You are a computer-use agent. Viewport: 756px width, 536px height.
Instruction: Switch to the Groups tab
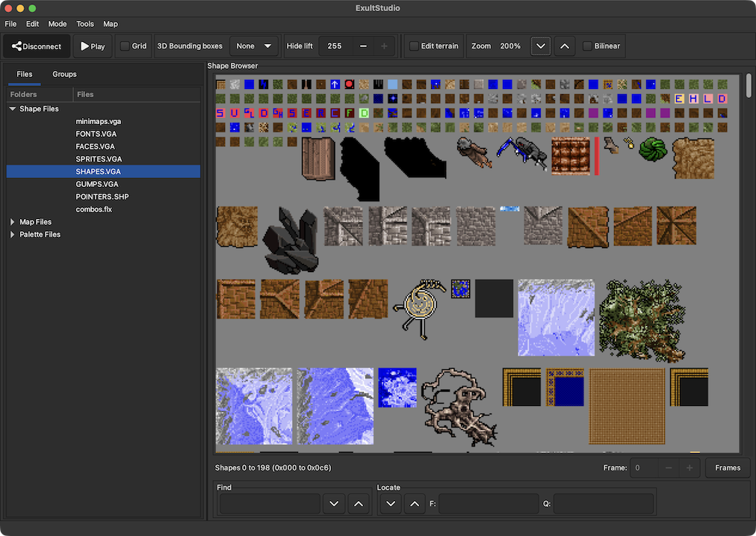(64, 74)
